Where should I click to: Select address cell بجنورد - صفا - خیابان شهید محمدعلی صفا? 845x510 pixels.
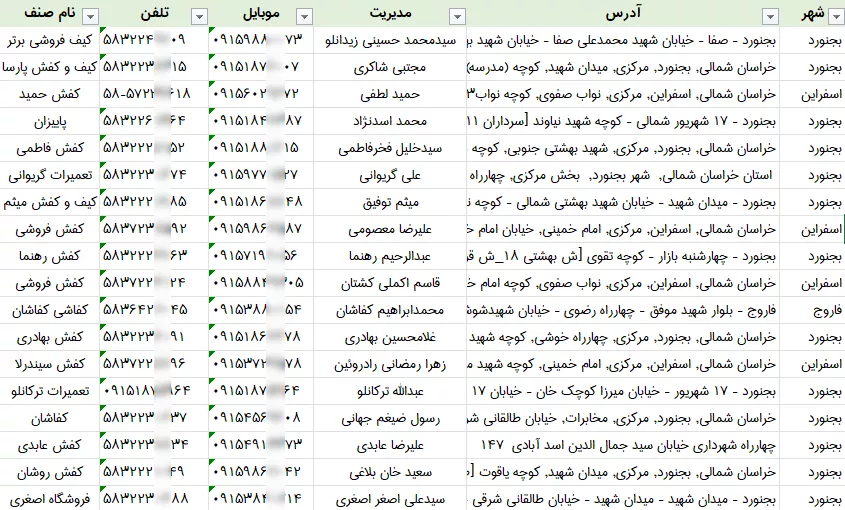[x=623, y=40]
